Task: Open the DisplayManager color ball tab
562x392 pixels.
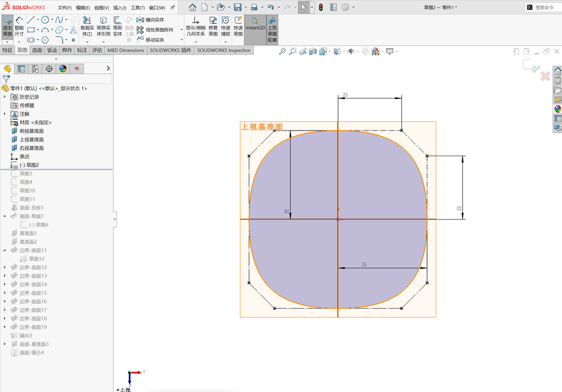Action: (x=63, y=69)
